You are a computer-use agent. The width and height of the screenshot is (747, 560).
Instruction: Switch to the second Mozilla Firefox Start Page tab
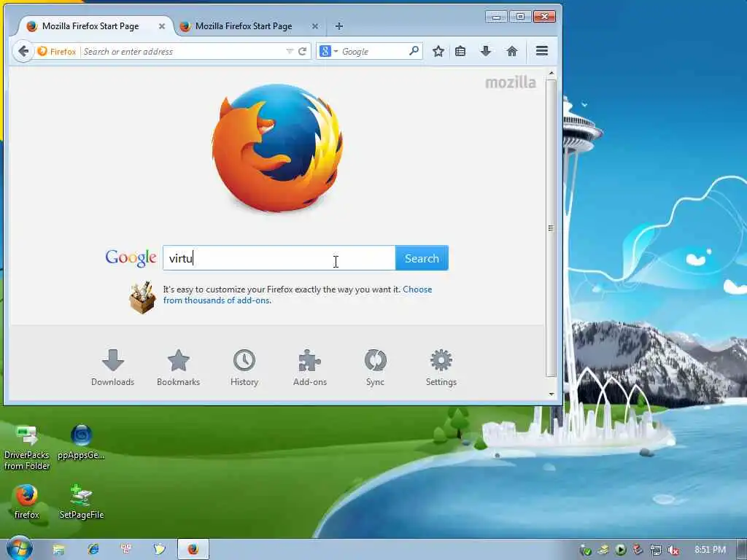point(244,26)
